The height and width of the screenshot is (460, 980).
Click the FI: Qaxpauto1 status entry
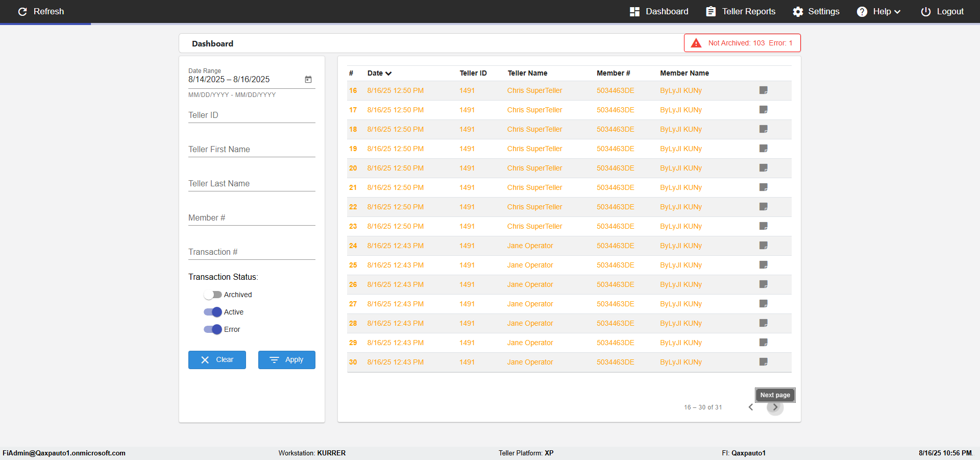(744, 453)
